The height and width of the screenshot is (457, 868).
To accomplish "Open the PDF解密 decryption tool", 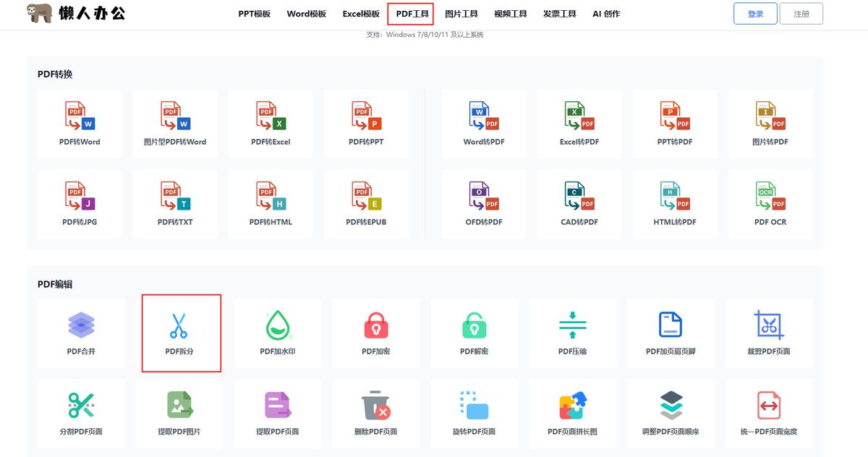I will pos(474,333).
